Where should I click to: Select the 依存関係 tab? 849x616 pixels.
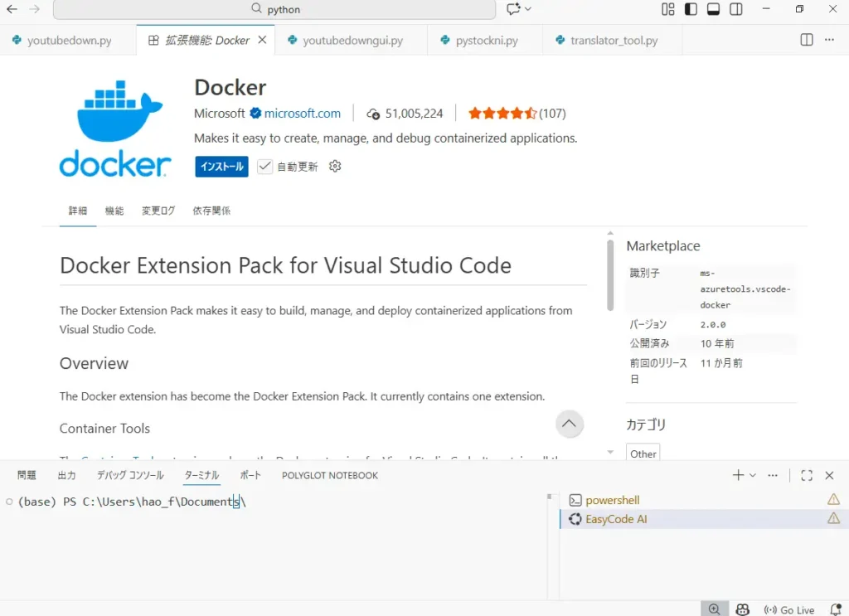pyautogui.click(x=211, y=211)
